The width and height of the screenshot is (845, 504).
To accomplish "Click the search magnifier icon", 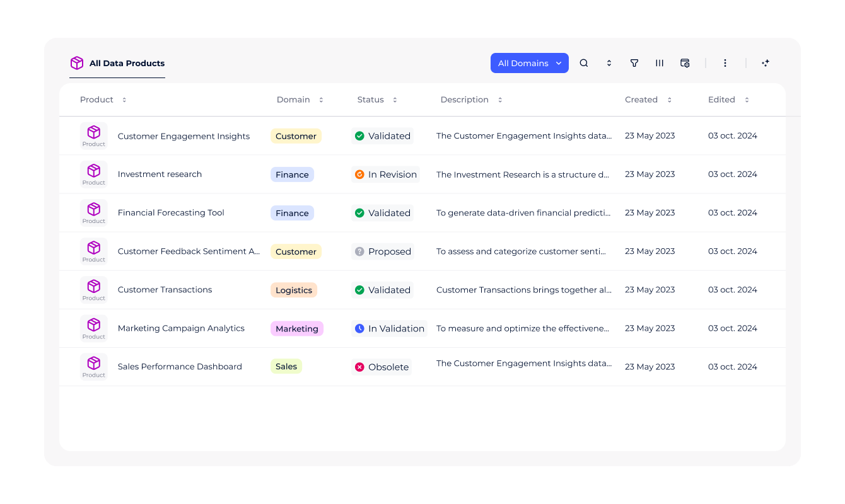I will pos(584,63).
